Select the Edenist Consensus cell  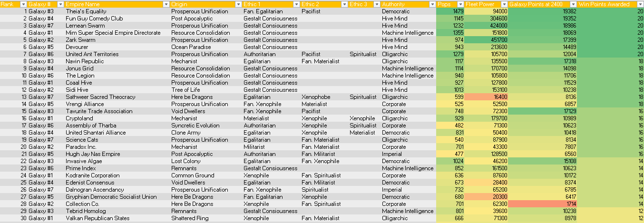point(117,183)
